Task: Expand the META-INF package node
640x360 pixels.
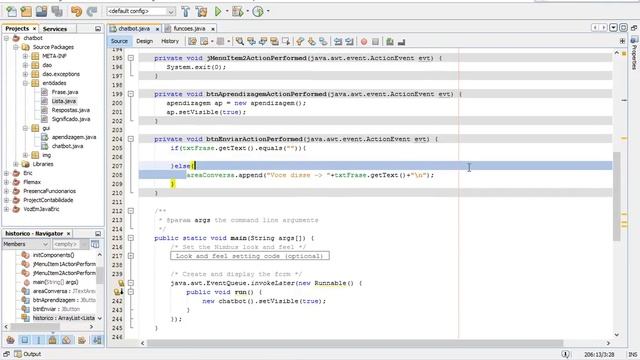Action: pos(25,56)
